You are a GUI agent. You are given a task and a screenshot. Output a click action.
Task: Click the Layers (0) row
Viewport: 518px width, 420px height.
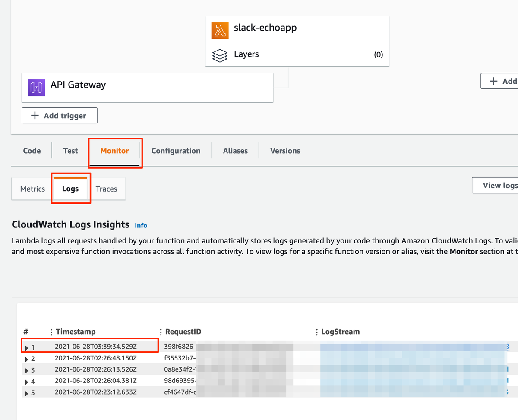coord(297,54)
